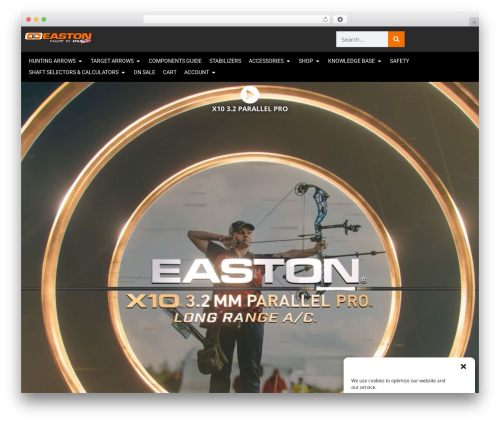Expand the Knowledge Base dropdown menu
The height and width of the screenshot is (423, 500).
pyautogui.click(x=354, y=61)
